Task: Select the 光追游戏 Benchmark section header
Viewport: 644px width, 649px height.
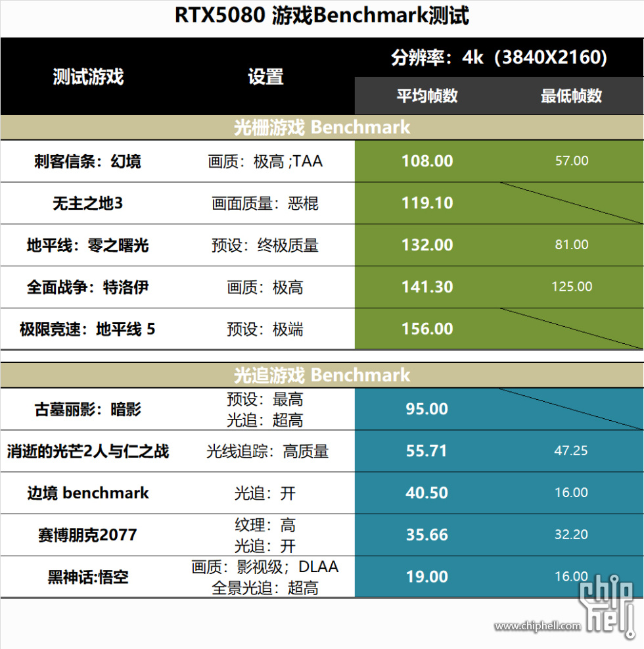Action: tap(322, 375)
